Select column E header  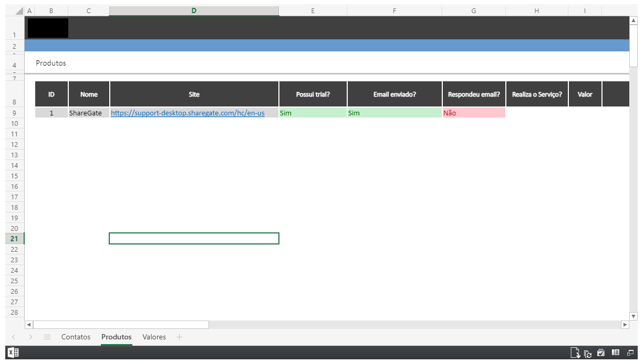[x=313, y=10]
